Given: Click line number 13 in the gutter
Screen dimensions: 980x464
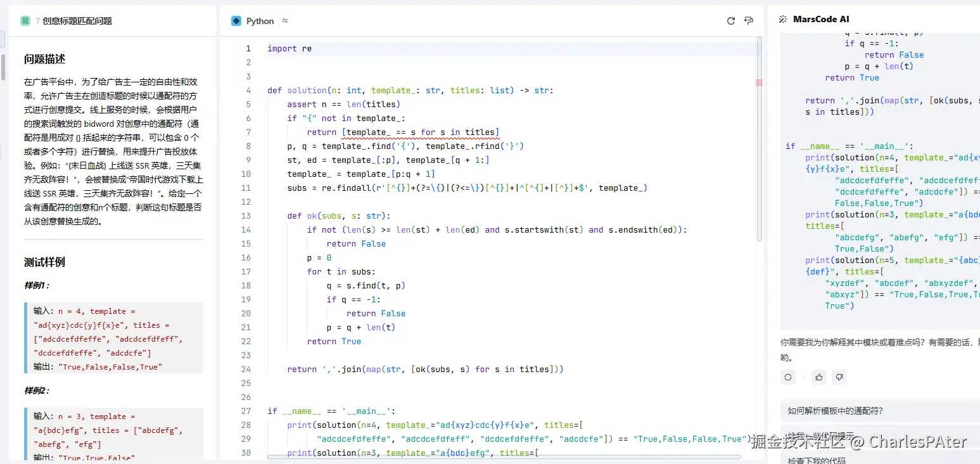Looking at the screenshot, I should (x=246, y=216).
